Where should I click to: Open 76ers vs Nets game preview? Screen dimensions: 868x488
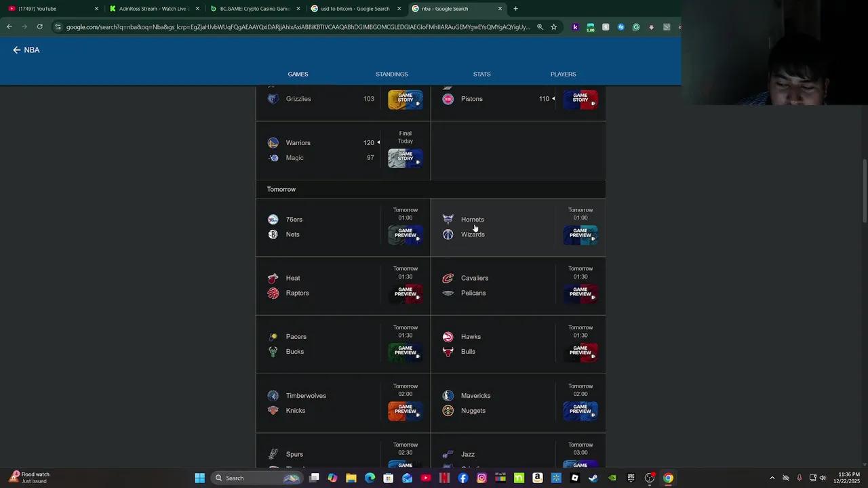pyautogui.click(x=406, y=235)
